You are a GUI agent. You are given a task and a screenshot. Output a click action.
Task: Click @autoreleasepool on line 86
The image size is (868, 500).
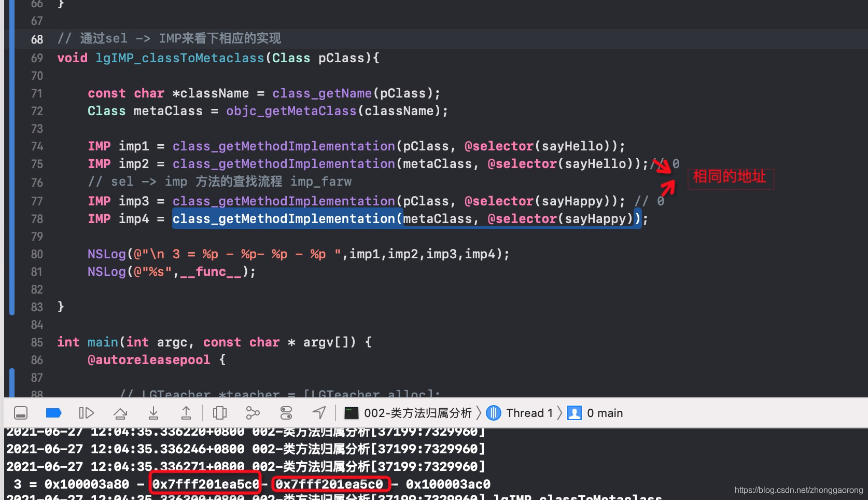(x=149, y=360)
